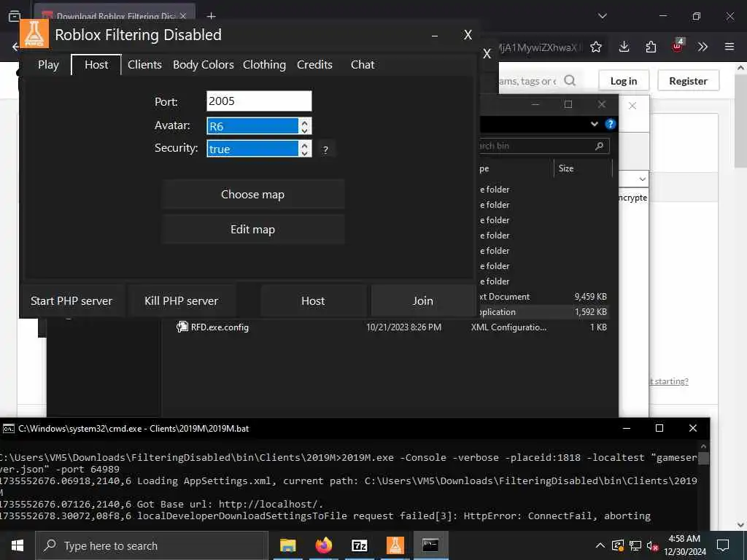
Task: Click the Windows Start button
Action: (18, 545)
